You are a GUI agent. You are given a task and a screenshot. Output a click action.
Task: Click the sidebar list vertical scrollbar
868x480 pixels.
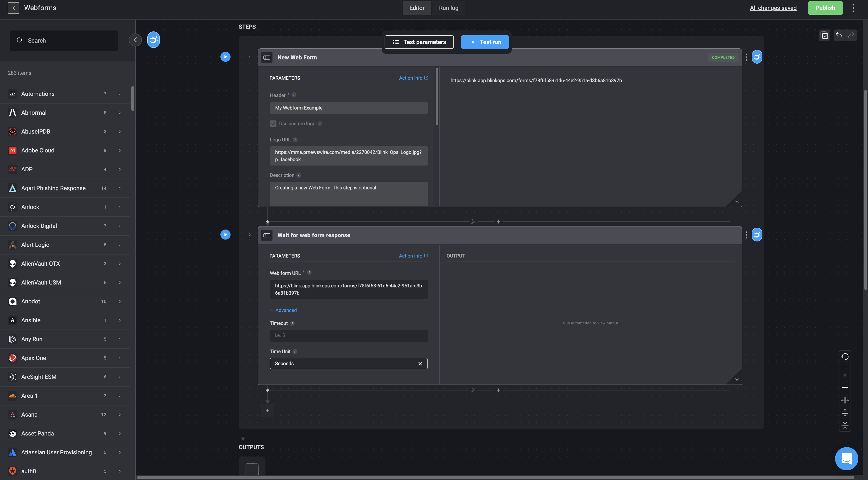[132, 98]
